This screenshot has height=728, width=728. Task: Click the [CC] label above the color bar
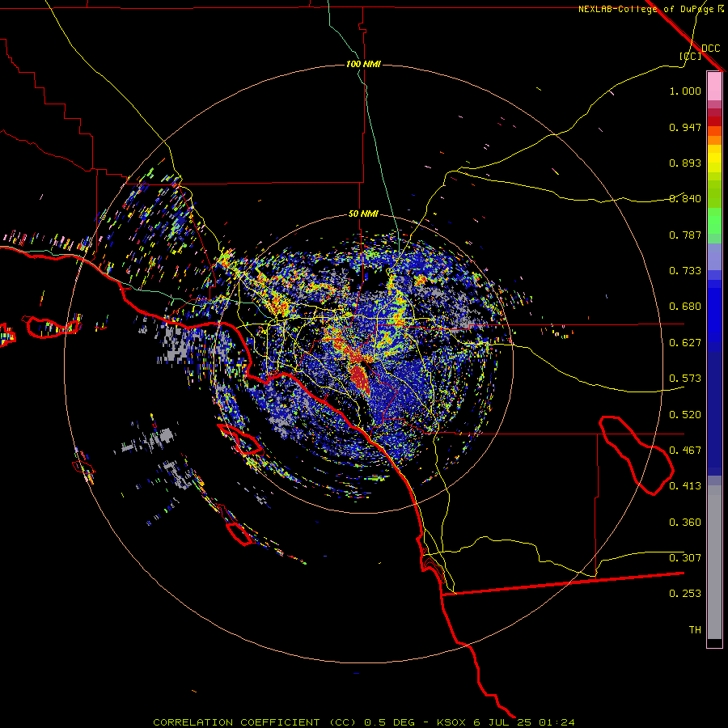click(x=690, y=56)
